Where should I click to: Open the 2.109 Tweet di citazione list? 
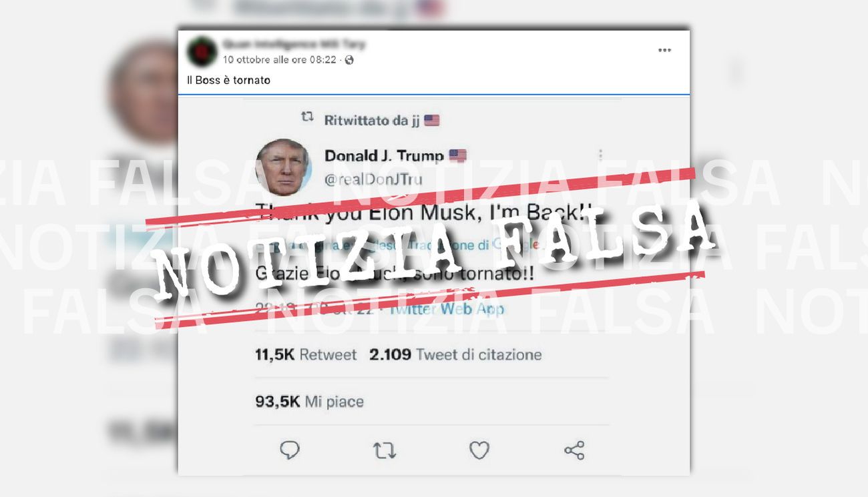pyautogui.click(x=455, y=354)
